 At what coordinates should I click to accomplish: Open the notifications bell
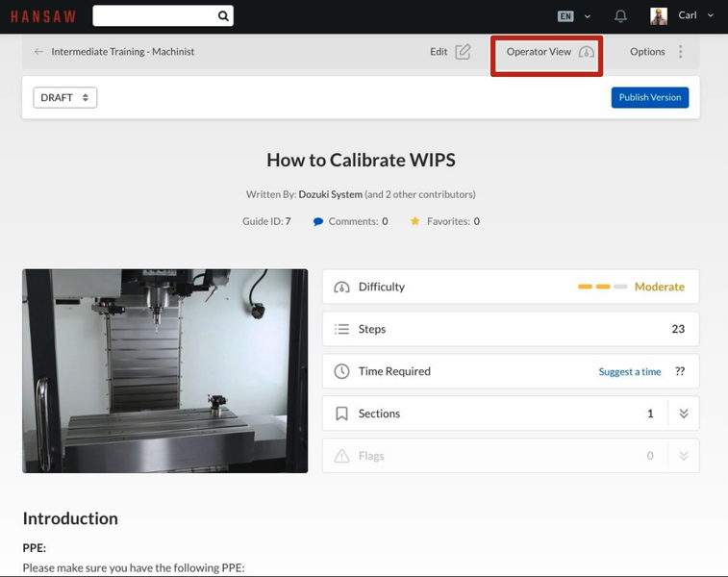tap(620, 16)
